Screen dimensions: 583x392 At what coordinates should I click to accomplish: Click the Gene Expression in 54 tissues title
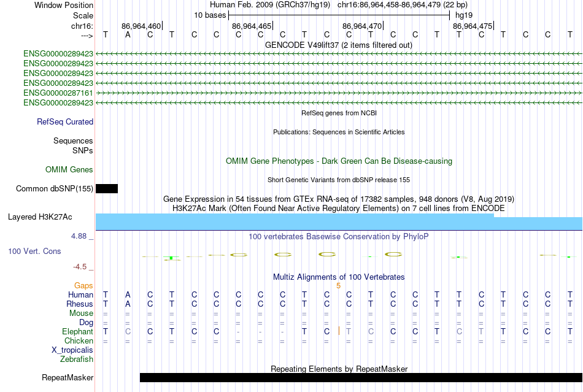click(x=339, y=199)
